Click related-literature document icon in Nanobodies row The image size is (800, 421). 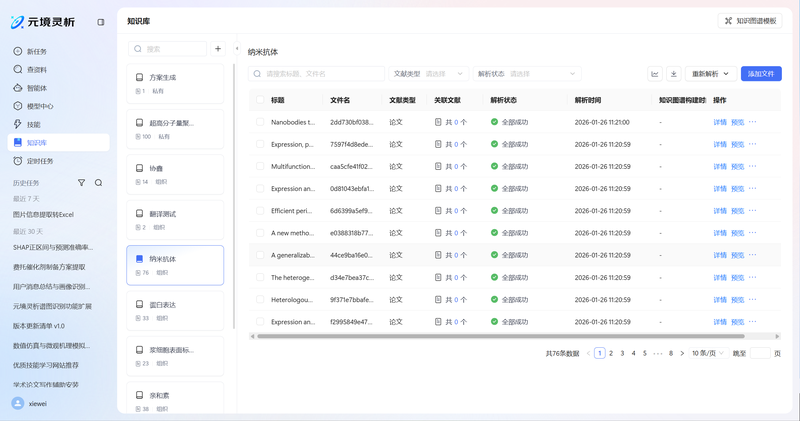tap(438, 122)
